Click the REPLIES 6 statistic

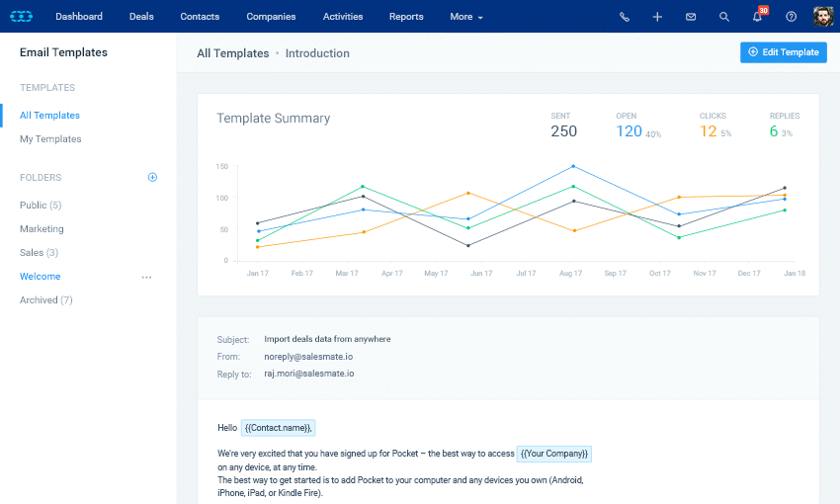pos(784,126)
